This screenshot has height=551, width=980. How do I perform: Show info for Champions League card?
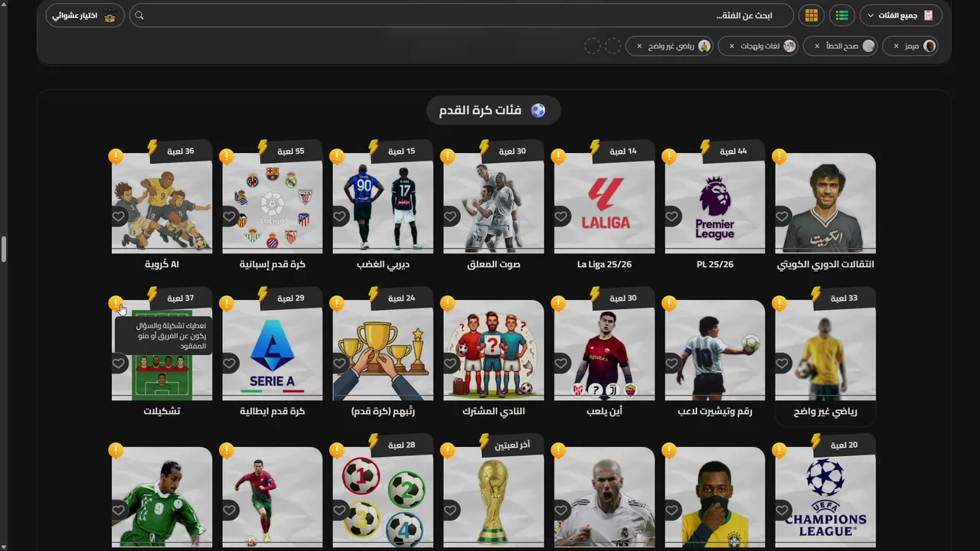click(x=779, y=451)
